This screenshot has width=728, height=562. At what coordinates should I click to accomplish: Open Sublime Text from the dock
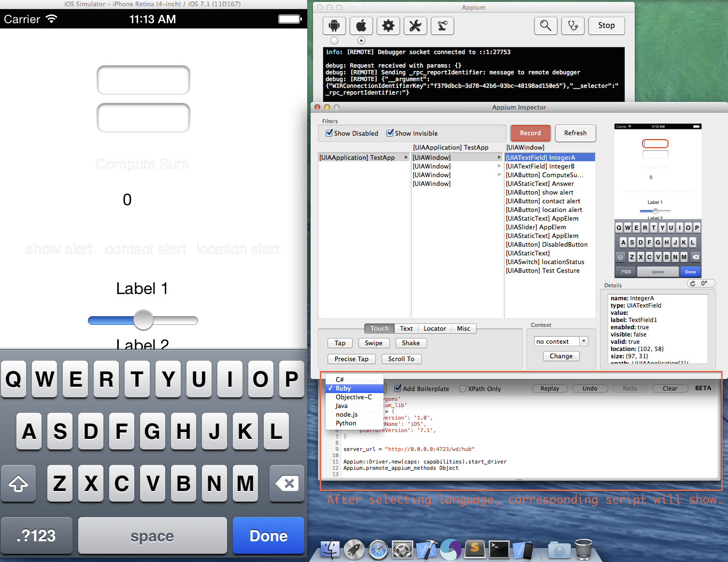pyautogui.click(x=475, y=548)
